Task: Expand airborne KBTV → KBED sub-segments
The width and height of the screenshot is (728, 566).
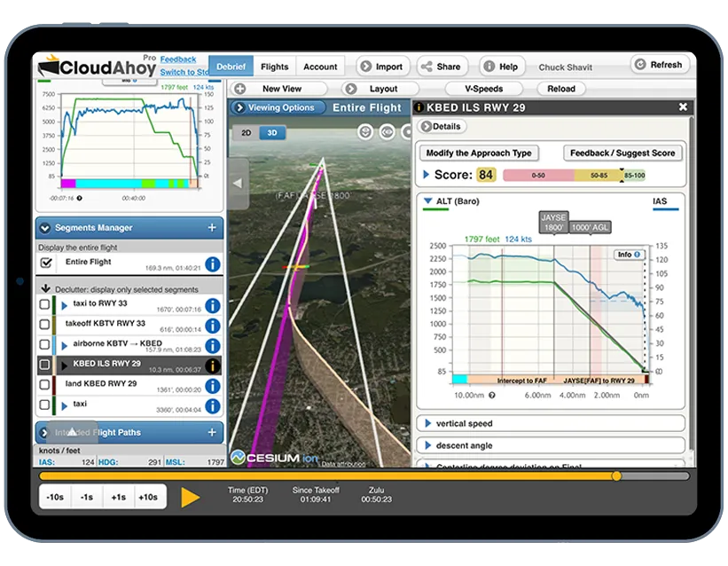Action: click(x=65, y=346)
